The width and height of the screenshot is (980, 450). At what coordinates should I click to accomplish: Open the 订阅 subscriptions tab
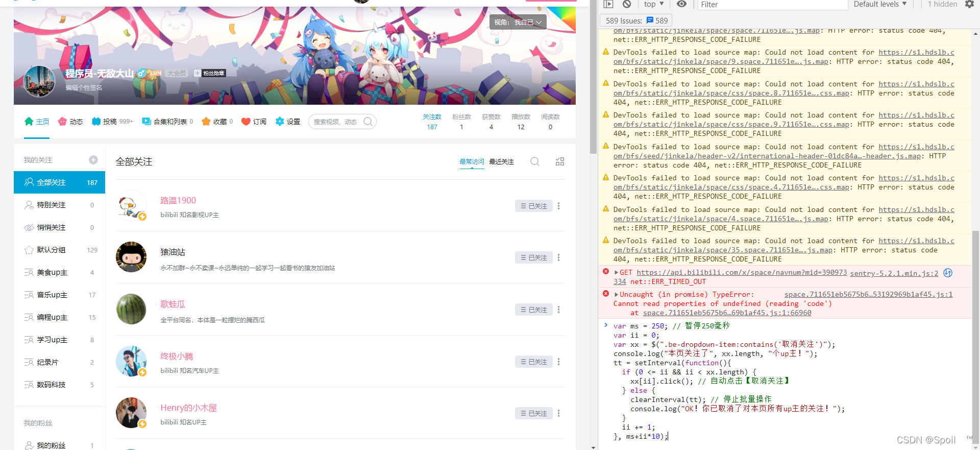(x=254, y=122)
